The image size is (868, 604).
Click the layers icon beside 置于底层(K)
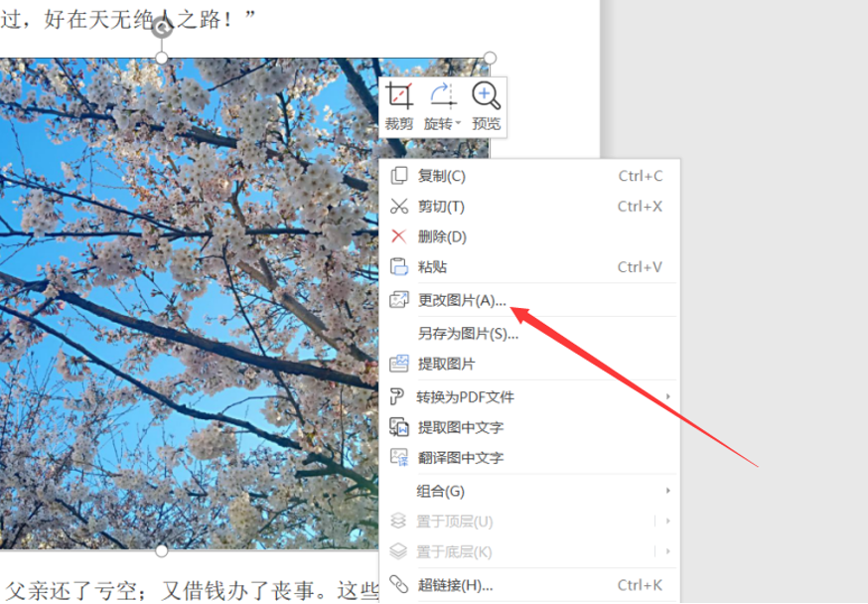[x=398, y=551]
